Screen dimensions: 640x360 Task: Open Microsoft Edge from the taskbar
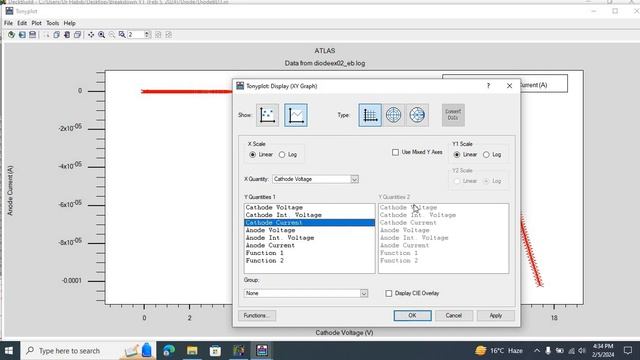tap(169, 351)
